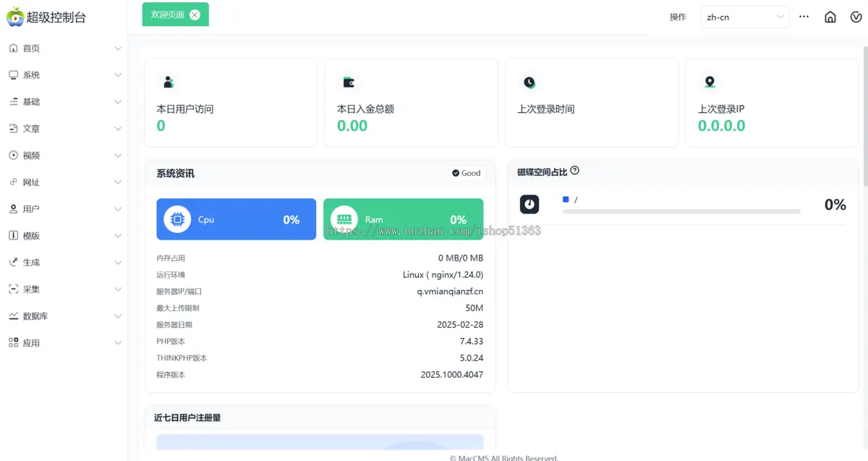The image size is (868, 461).
Task: Click the THINKPHP version 5.0.24
Action: coord(472,358)
